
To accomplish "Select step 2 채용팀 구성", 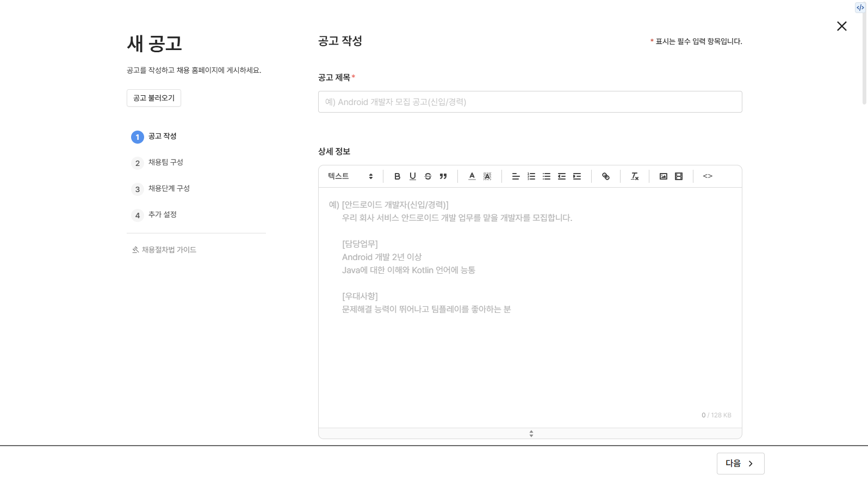I will pyautogui.click(x=157, y=163).
